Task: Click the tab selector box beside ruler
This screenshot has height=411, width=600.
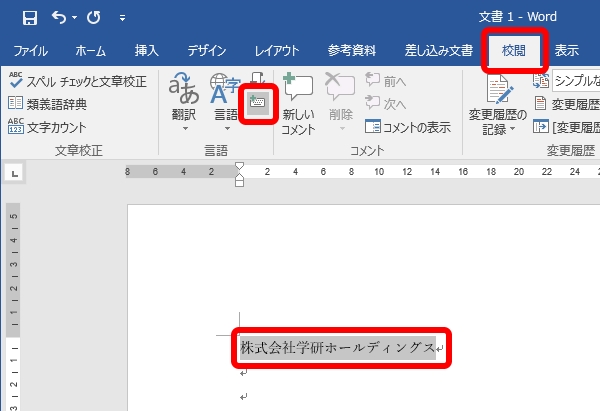Action: click(x=15, y=173)
